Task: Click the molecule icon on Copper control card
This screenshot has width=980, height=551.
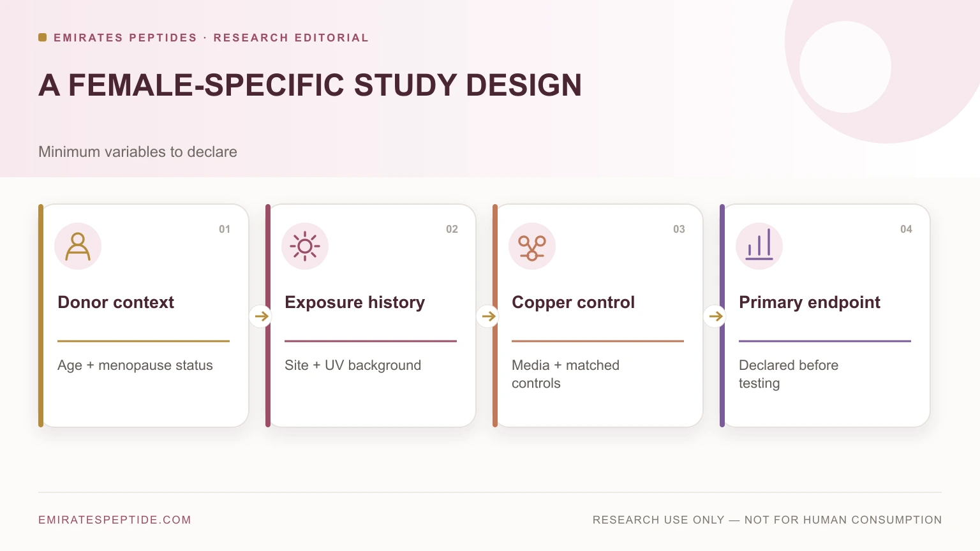Action: click(x=532, y=247)
